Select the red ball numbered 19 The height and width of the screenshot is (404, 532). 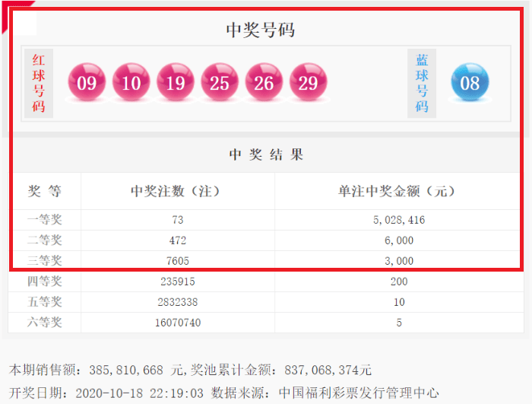176,82
